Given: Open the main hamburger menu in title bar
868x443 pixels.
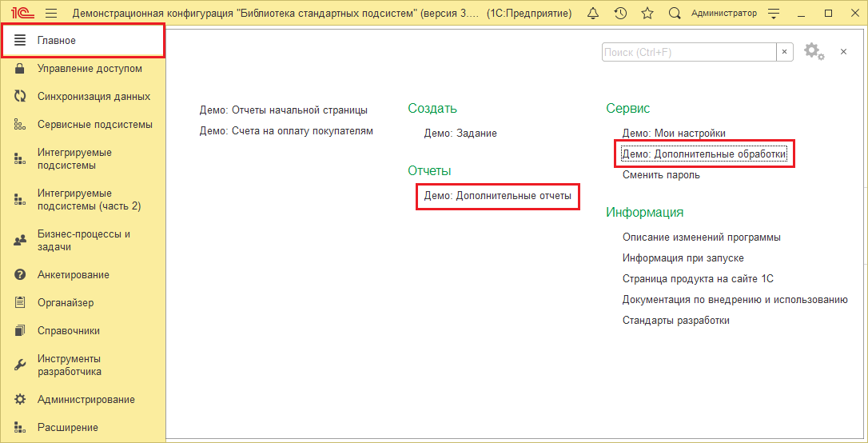Looking at the screenshot, I should tap(51, 14).
